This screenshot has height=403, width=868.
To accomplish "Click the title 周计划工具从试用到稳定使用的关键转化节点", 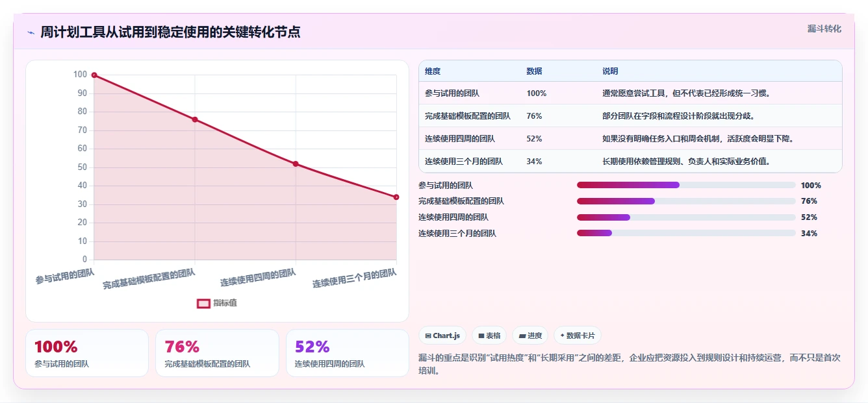I will click(x=170, y=32).
